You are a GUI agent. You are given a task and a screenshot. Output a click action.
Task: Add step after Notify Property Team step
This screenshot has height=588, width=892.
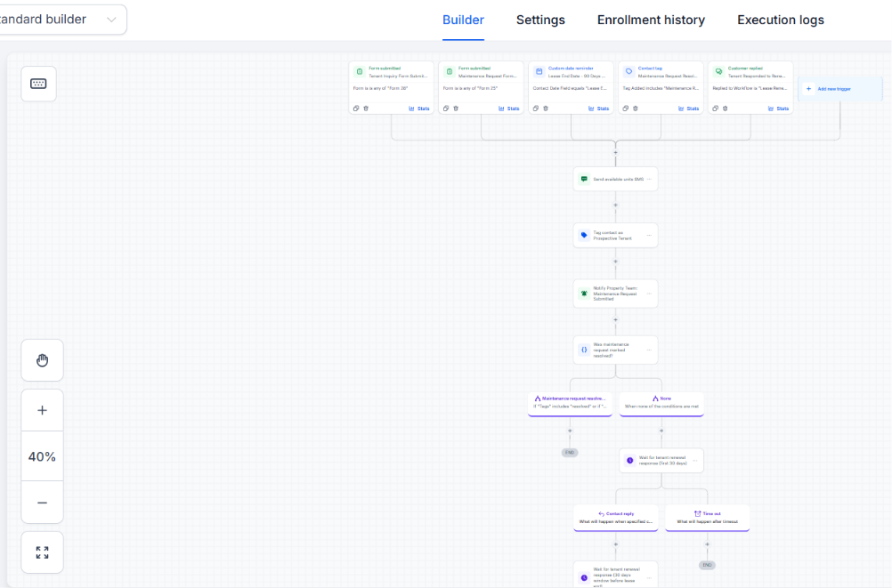(615, 319)
